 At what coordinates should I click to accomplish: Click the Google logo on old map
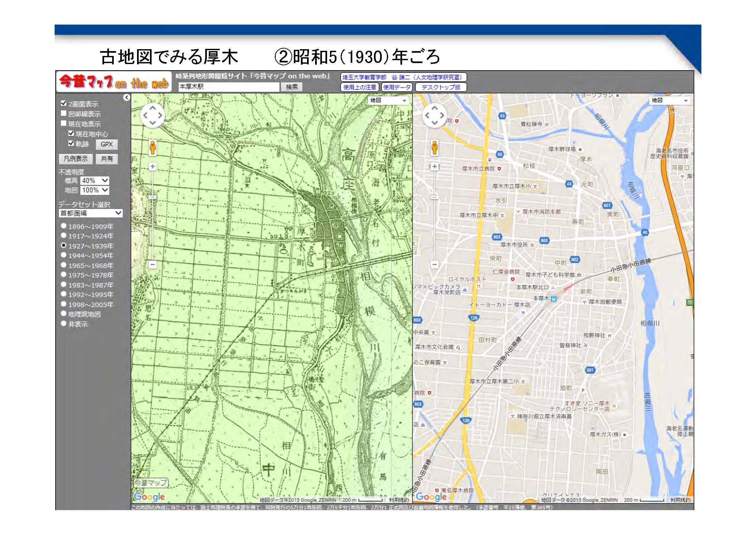149,497
